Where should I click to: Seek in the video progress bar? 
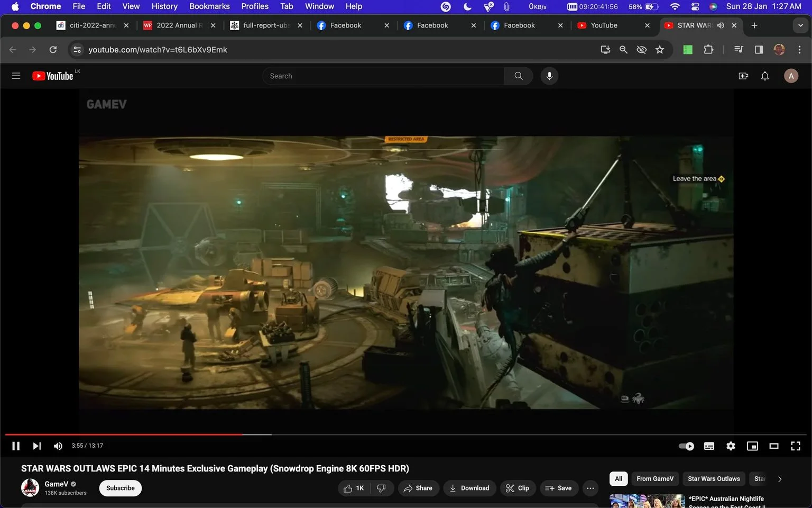click(406, 434)
